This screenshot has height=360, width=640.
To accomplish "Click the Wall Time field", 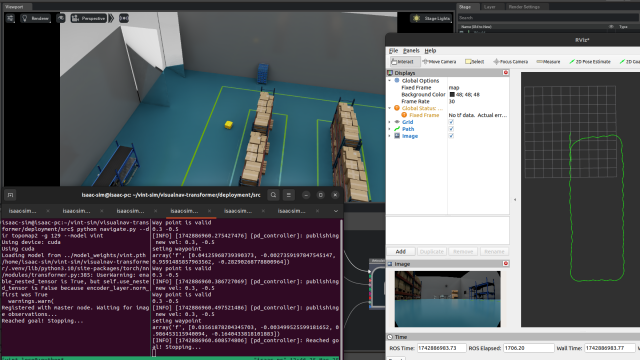I will click(x=609, y=348).
